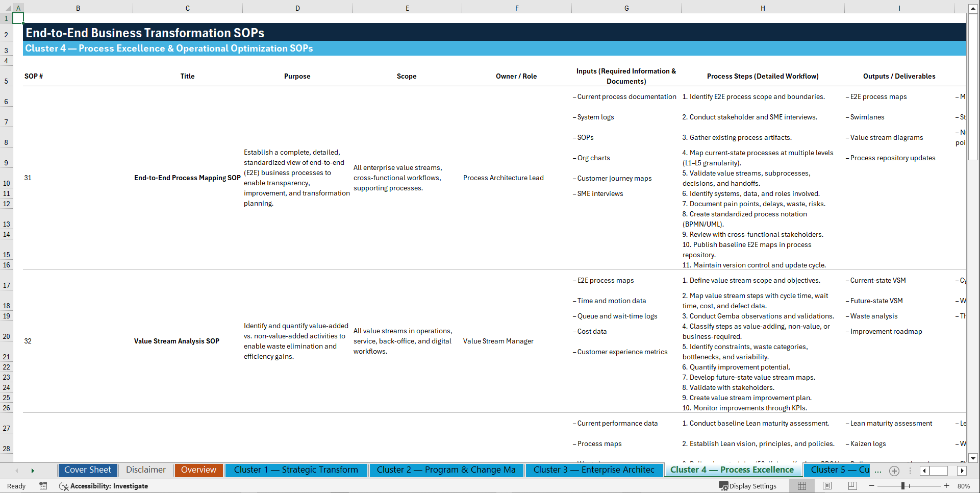Screen dimensions: 980x493
Task: Adjust the zoom slider handle
Action: pyautogui.click(x=903, y=486)
